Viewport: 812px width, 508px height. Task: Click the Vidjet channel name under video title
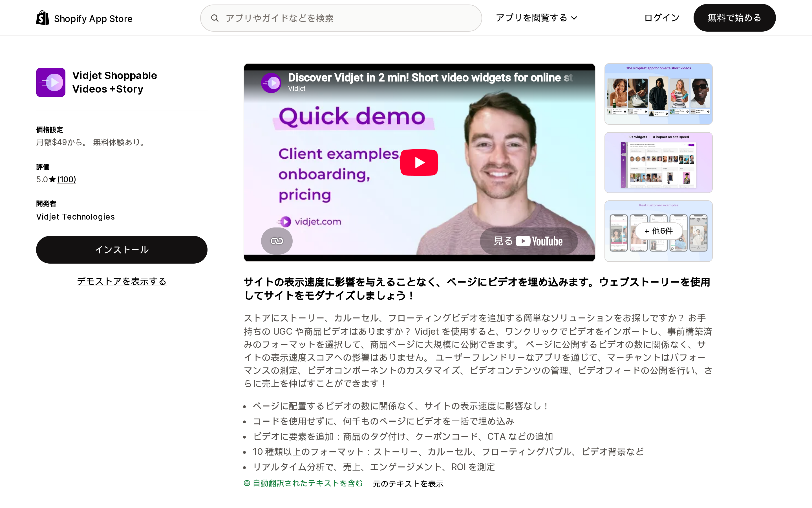(x=297, y=89)
